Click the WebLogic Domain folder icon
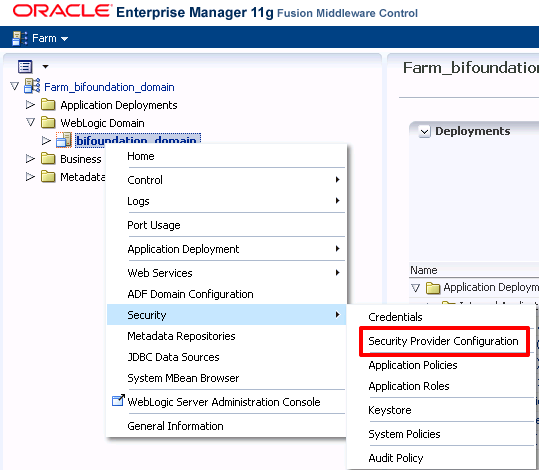This screenshot has width=539, height=470. 48,122
